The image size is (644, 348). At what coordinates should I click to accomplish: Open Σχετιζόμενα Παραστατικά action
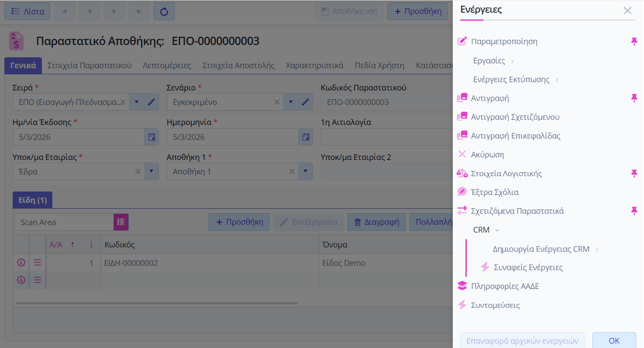[517, 211]
